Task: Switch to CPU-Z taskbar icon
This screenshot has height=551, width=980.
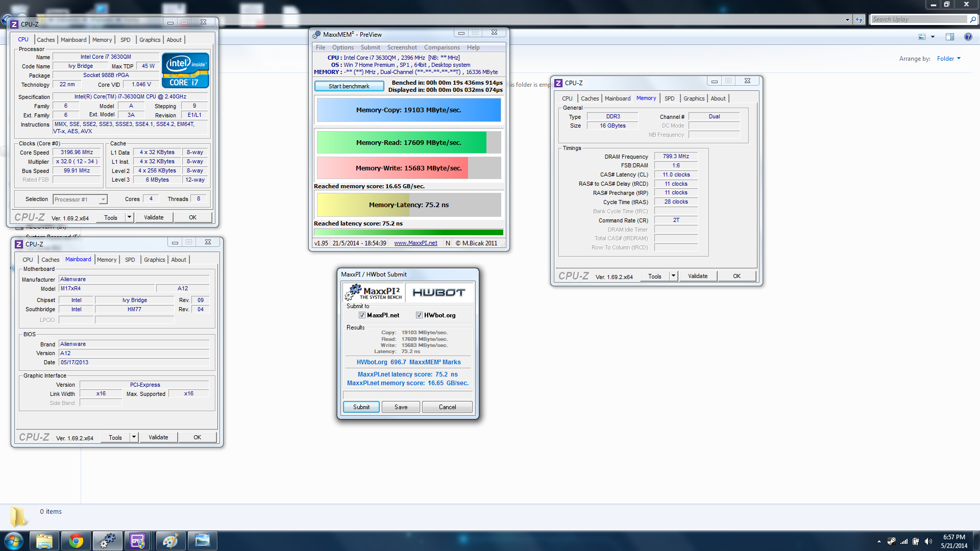Action: click(x=137, y=541)
